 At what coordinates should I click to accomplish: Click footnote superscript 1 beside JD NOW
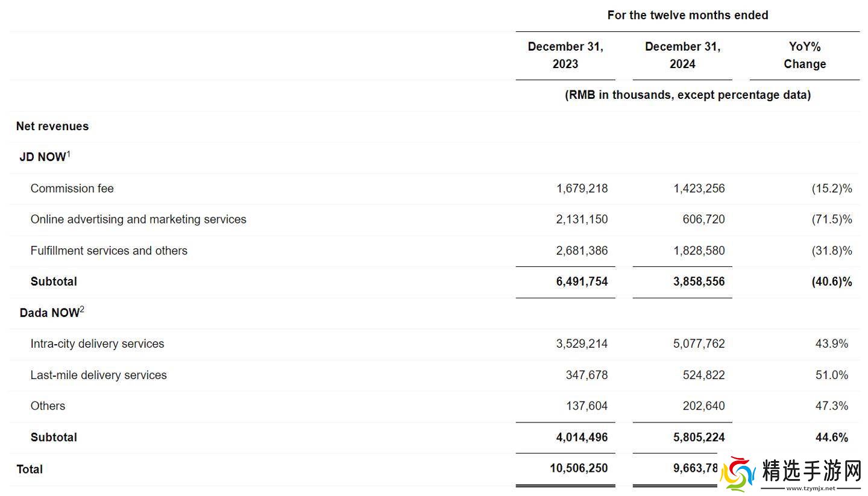[69, 154]
